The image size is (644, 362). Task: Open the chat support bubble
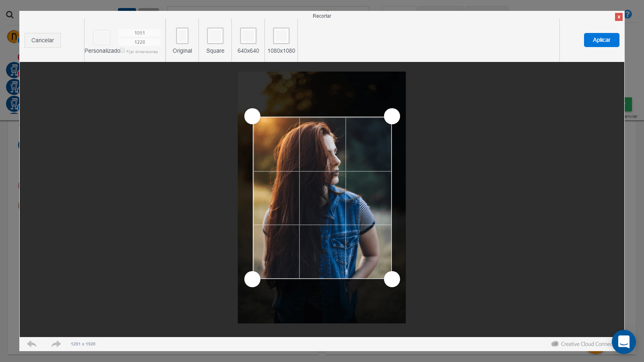pos(624,342)
